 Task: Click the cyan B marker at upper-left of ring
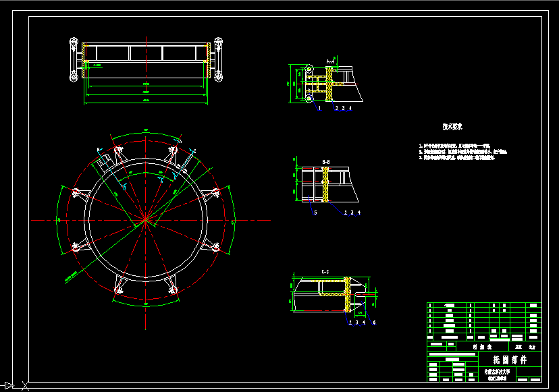(99, 150)
